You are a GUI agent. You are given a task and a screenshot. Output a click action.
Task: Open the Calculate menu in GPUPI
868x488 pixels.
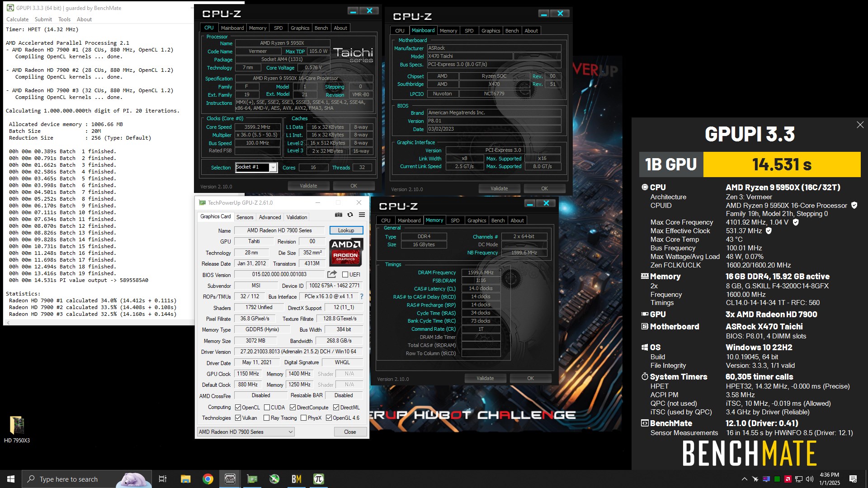click(17, 19)
